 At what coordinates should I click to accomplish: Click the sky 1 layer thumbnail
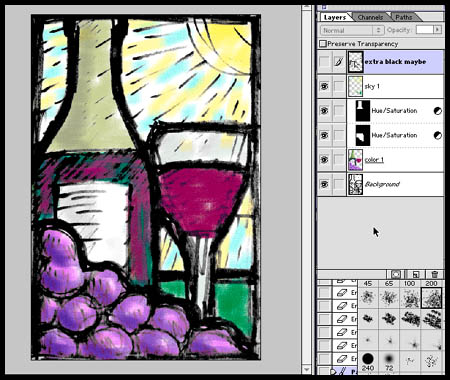(x=355, y=86)
